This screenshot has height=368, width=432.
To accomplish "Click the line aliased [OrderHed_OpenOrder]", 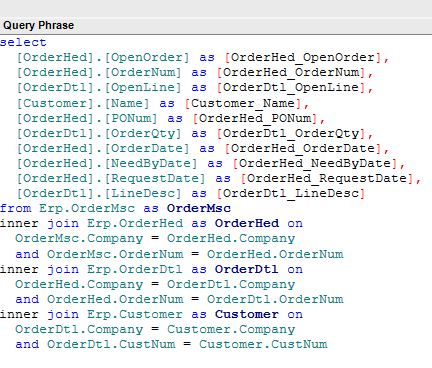I will click(203, 58).
